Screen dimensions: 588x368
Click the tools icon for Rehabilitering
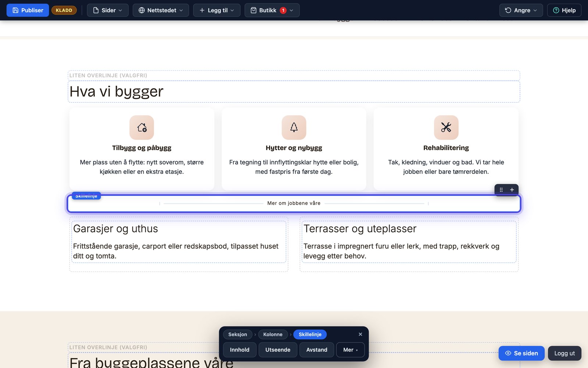(446, 128)
